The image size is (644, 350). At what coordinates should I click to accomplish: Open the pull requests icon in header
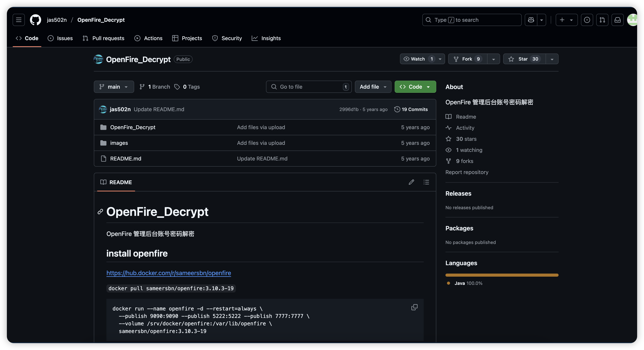click(602, 20)
